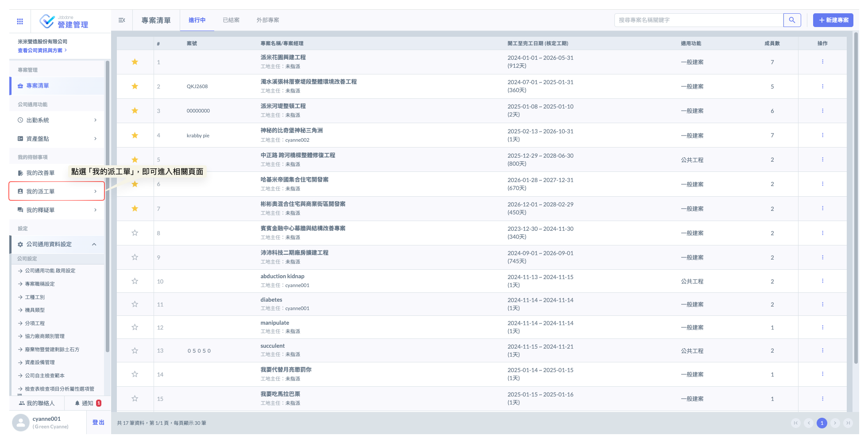Open the actions menu for project diabetes

click(x=822, y=304)
